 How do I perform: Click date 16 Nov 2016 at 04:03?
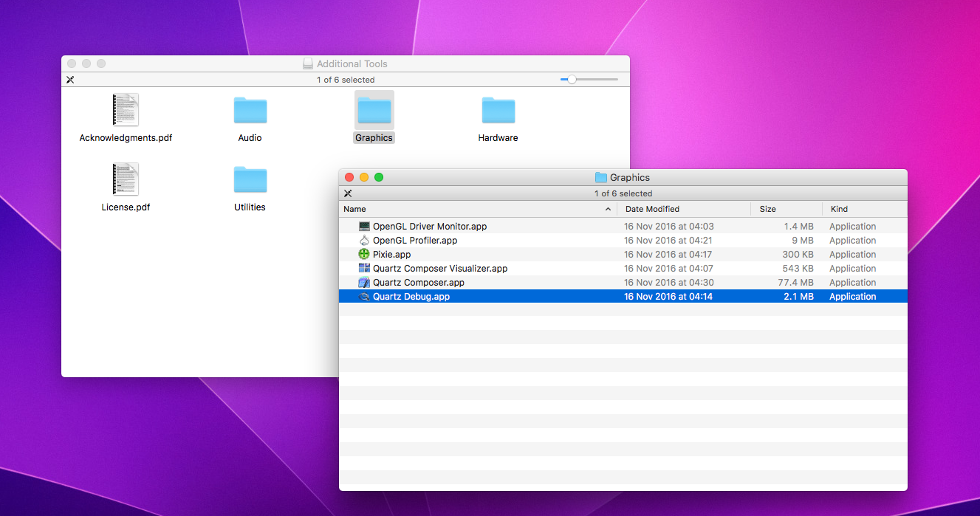668,227
